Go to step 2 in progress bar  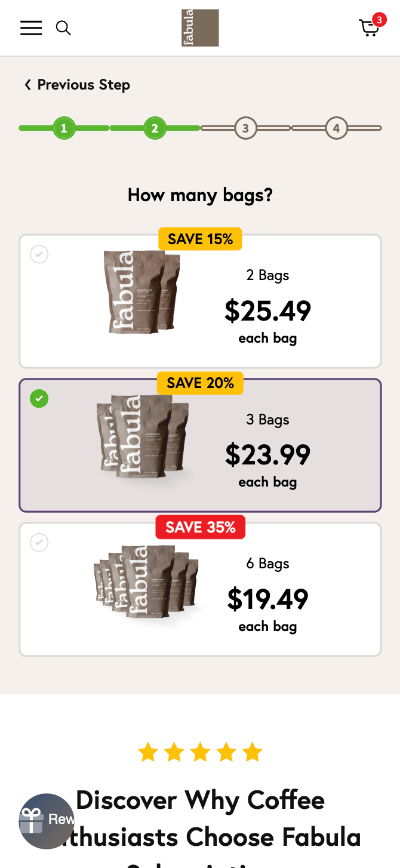pos(155,128)
